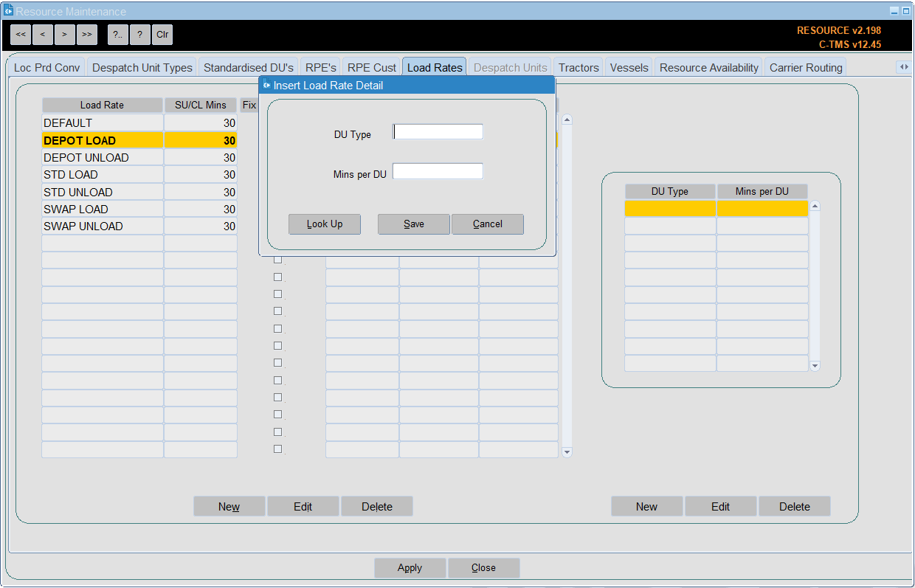This screenshot has height=588, width=915.
Task: Save the load rate detail
Action: [x=414, y=224]
